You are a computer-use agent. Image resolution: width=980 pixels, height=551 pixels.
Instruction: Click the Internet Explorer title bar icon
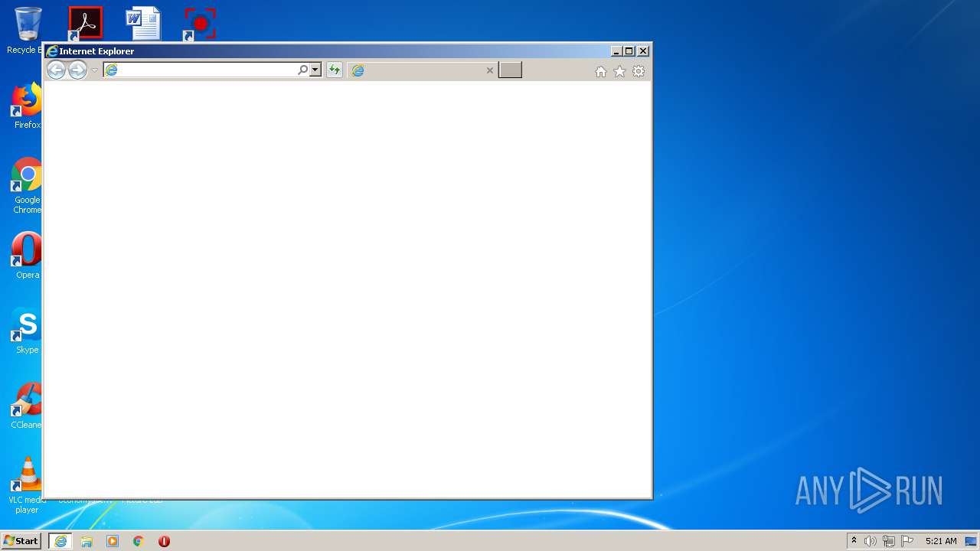tap(52, 51)
